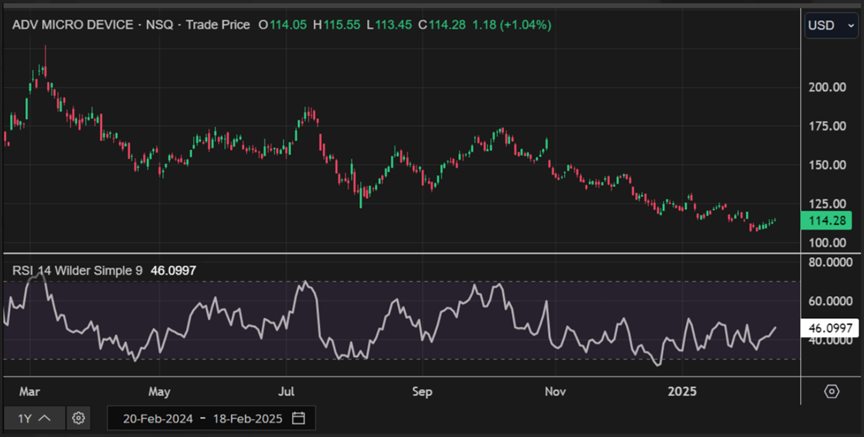Click the Jul label on time axis
The height and width of the screenshot is (437, 864).
click(x=289, y=390)
